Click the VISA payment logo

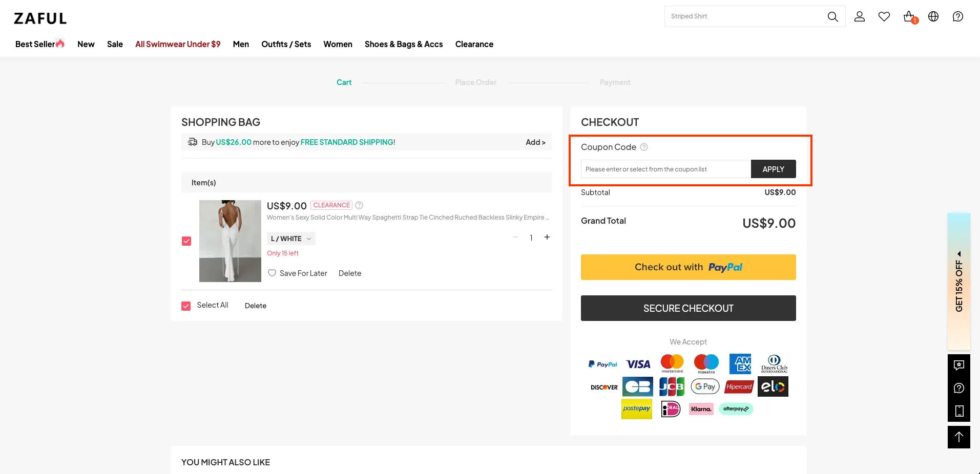[x=638, y=364]
